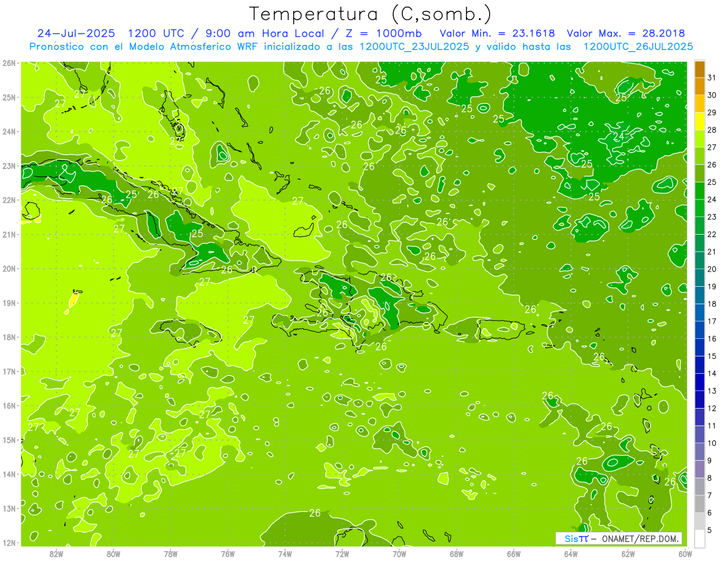Image resolution: width=728 pixels, height=562 pixels.
Task: Click the latitude axis label "12N"
Action: pos(8,543)
